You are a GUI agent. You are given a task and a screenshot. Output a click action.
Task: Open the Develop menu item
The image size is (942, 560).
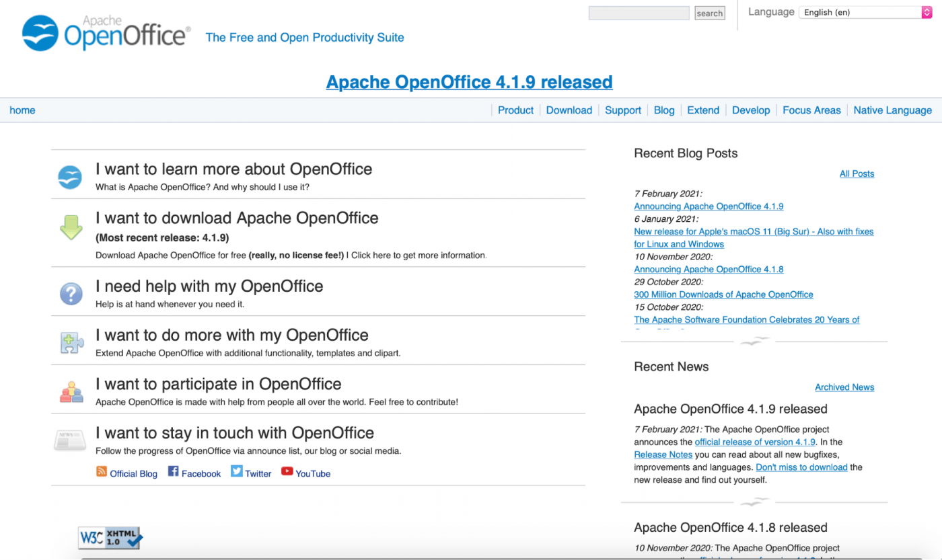coord(751,110)
